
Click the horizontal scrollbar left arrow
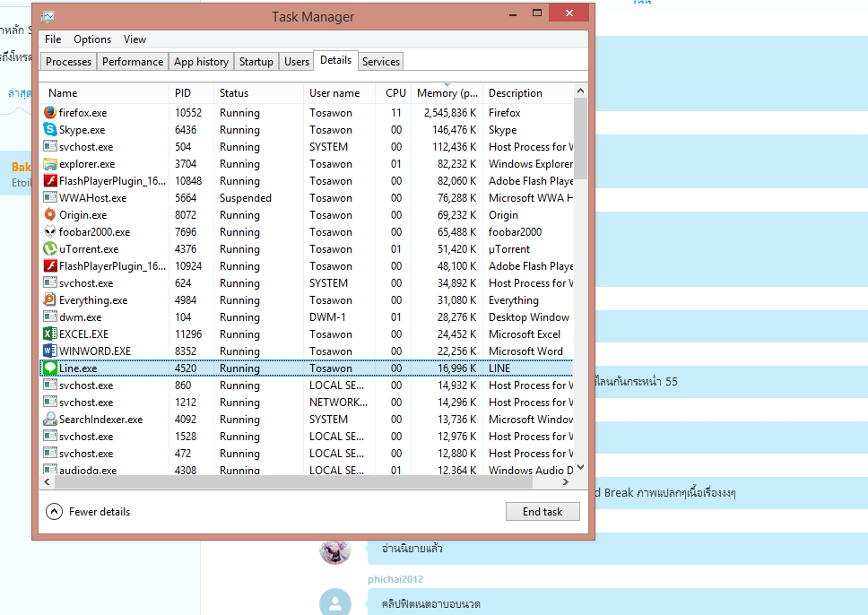click(47, 482)
